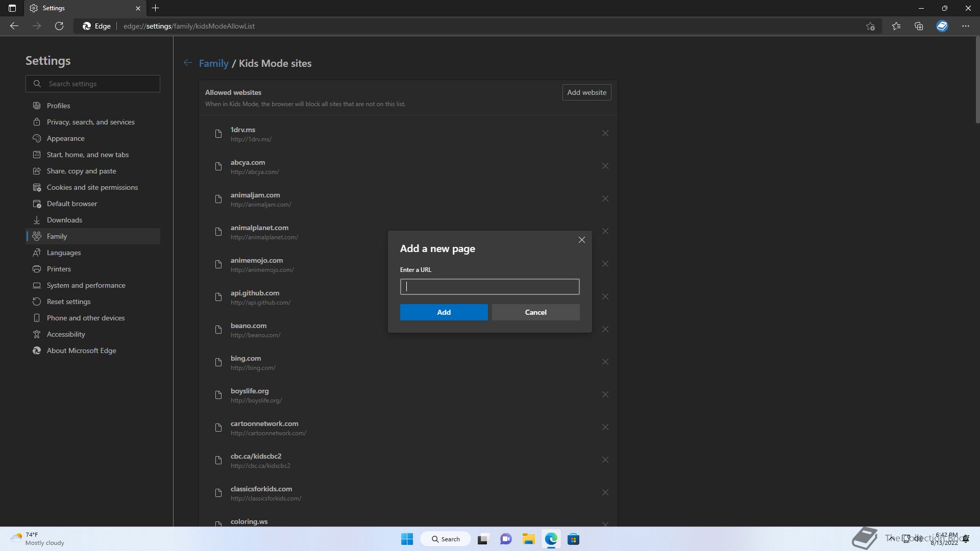The width and height of the screenshot is (980, 551).
Task: Open the Windows Start menu
Action: pos(407,539)
